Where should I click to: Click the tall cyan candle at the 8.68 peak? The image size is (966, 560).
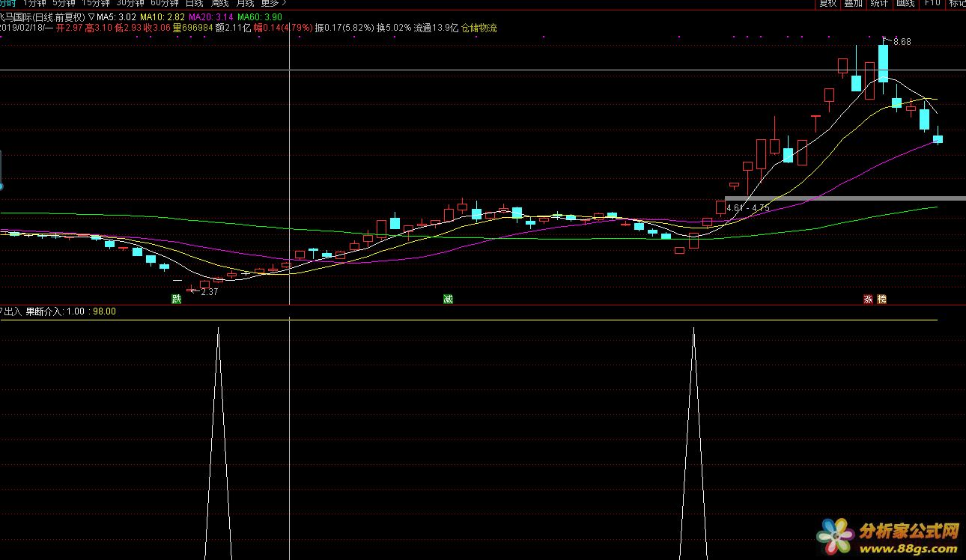pos(883,64)
